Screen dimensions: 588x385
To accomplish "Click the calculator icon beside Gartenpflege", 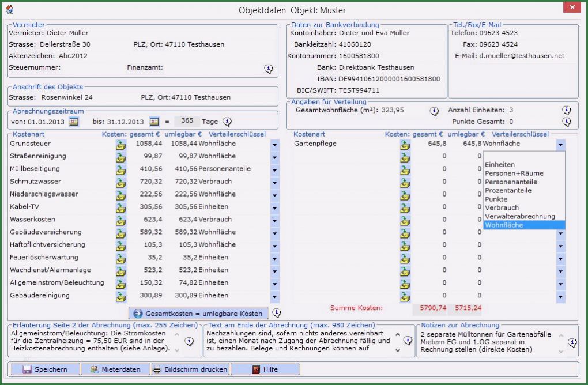I will (405, 144).
